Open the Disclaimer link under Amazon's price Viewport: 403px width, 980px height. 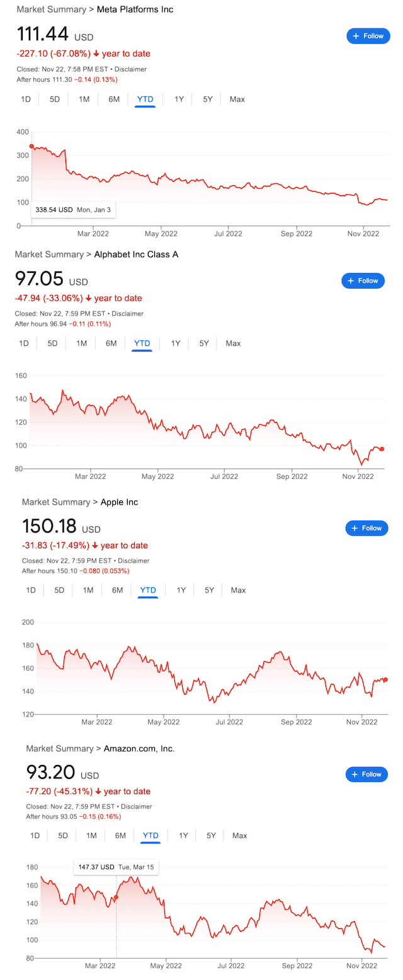[136, 806]
